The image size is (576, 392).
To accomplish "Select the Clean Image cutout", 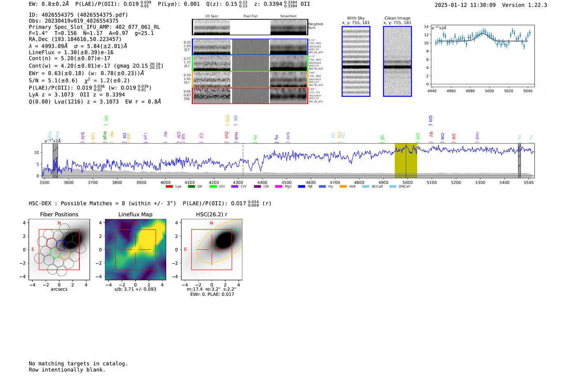I will [397, 61].
